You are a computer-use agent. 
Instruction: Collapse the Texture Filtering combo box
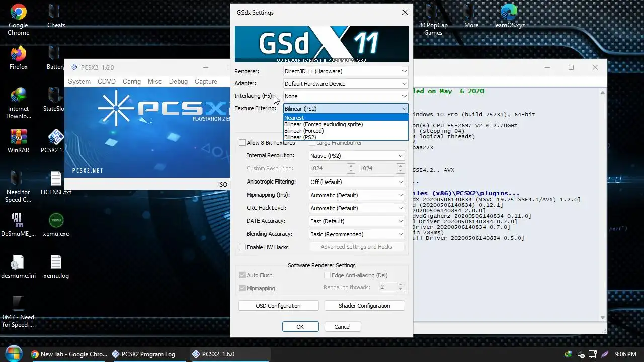345,109
